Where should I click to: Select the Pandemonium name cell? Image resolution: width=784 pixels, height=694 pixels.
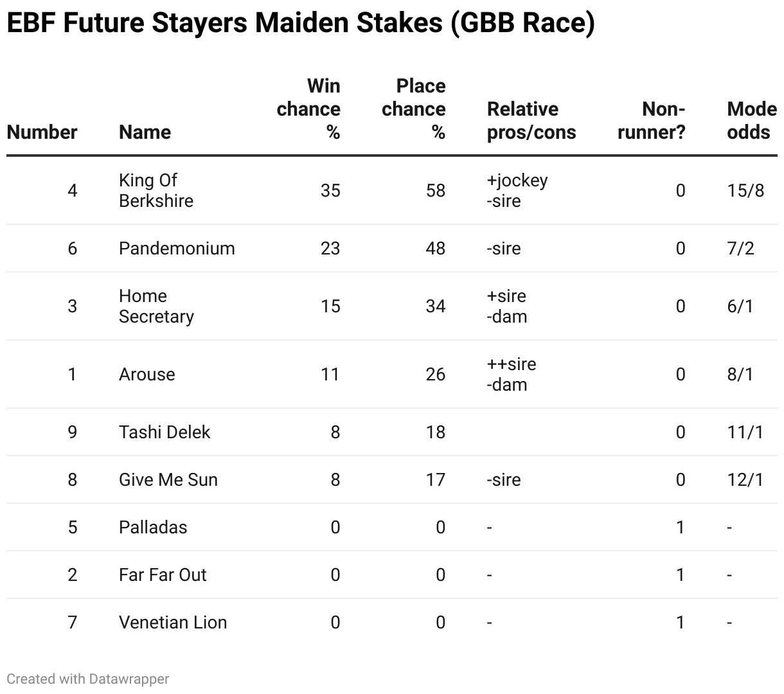click(177, 248)
